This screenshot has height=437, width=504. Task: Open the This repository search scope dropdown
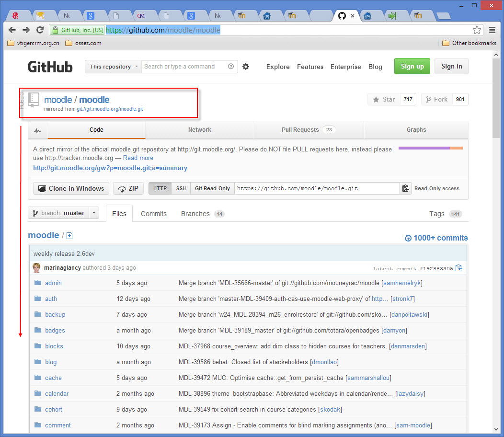point(113,67)
